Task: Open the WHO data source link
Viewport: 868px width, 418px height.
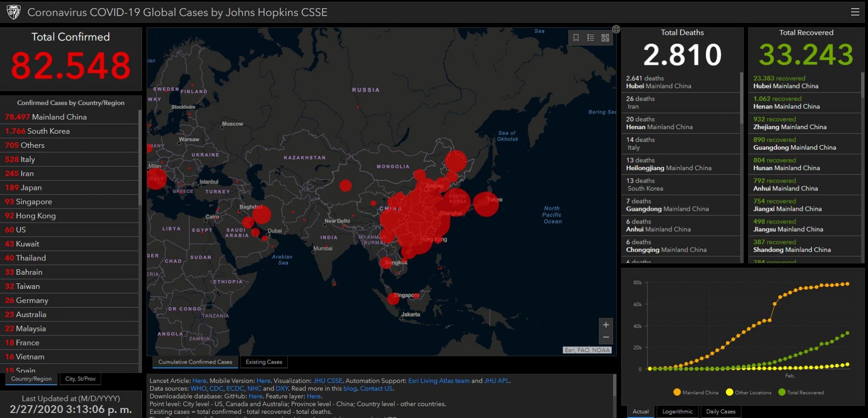Action: click(x=198, y=388)
